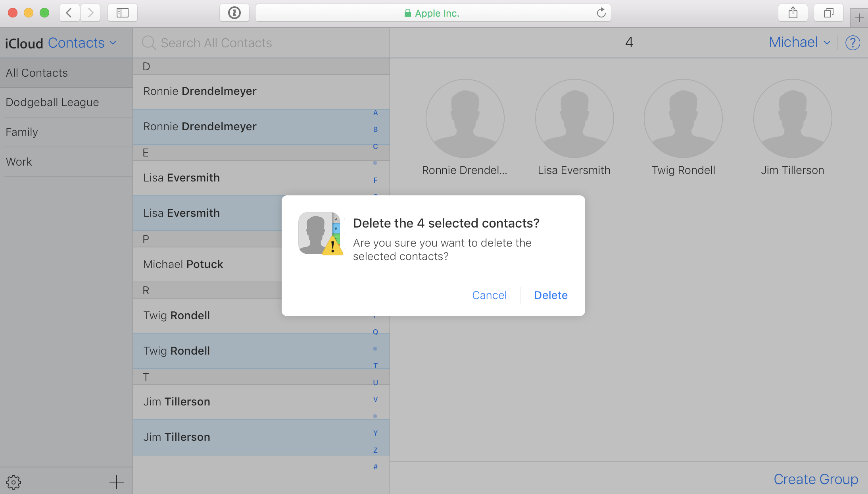The image size is (868, 494).
Task: Show all tabs overview button
Action: (828, 13)
